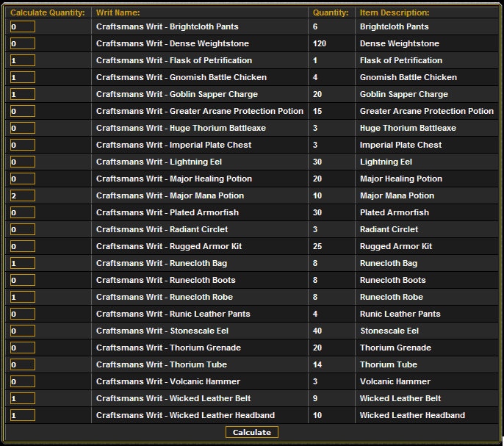Select 'Craftsmans Writ - Runic Leather Pants' name
The height and width of the screenshot is (446, 504).
(x=173, y=314)
